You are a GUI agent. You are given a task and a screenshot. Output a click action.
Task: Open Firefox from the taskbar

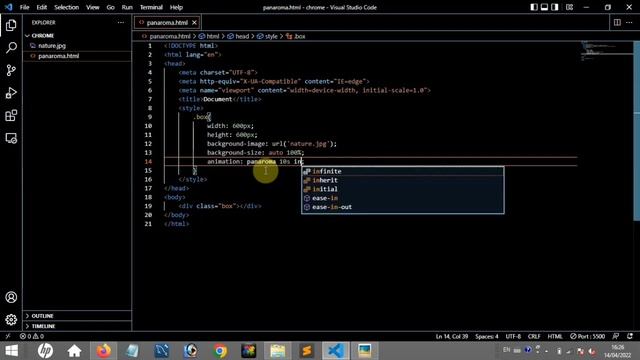[x=103, y=351]
